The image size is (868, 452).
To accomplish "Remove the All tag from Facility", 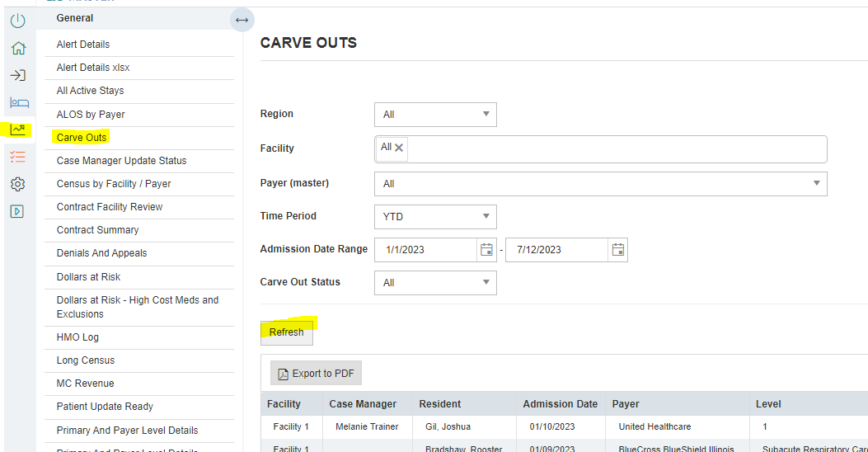I will (399, 148).
